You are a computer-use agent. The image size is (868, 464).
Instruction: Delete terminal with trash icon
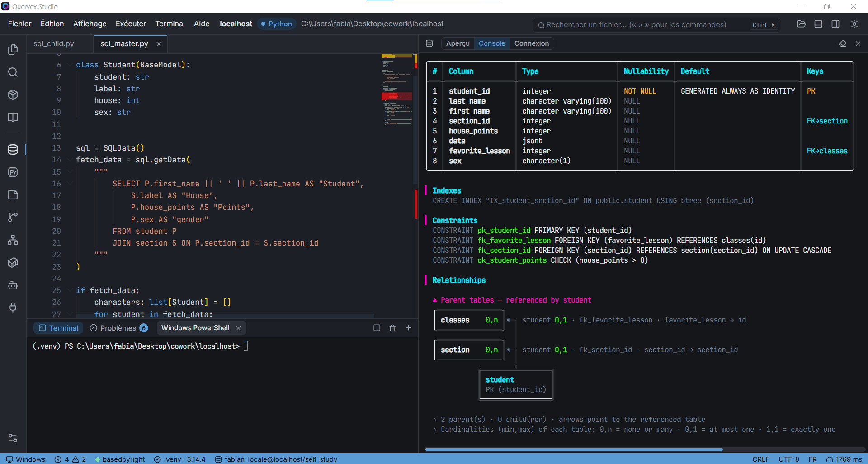tap(392, 328)
